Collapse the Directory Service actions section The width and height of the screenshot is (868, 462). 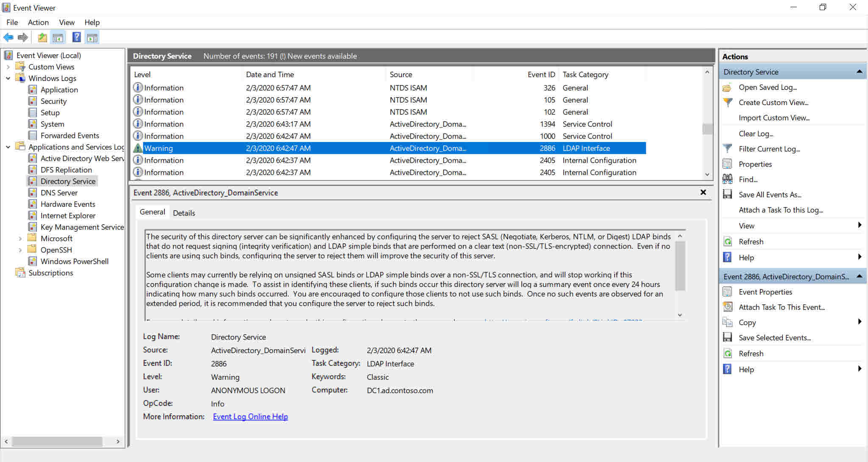[x=859, y=72]
